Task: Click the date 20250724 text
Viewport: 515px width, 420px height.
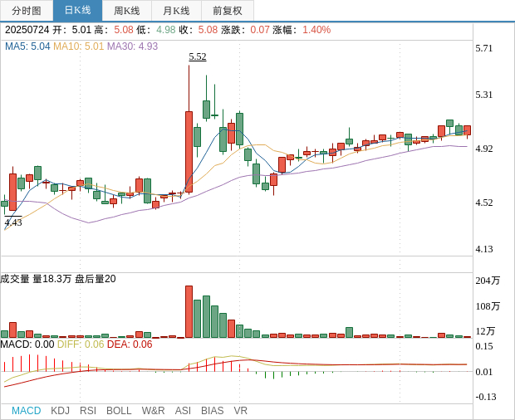Action: pyautogui.click(x=27, y=30)
